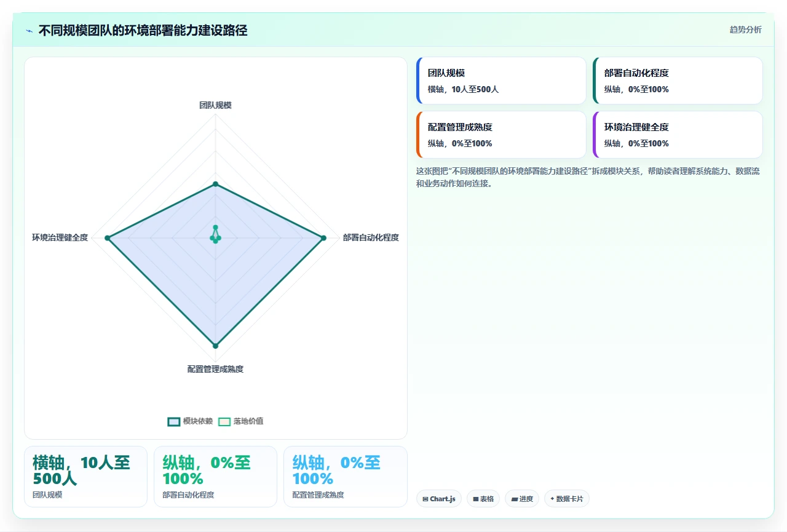This screenshot has width=787, height=532.
Task: Click the 配置管理成熟度 radar axis label
Action: click(215, 369)
